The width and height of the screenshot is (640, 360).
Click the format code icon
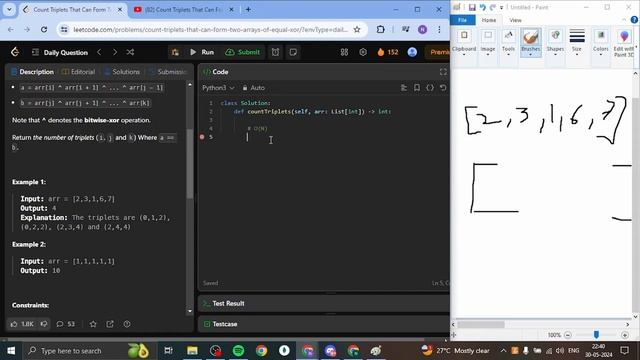tap(404, 88)
